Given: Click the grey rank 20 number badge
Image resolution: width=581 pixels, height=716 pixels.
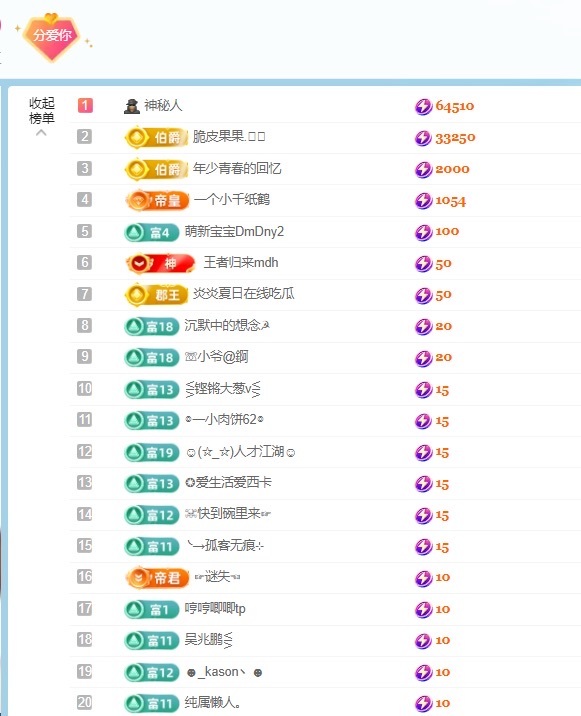Looking at the screenshot, I should click(85, 702).
